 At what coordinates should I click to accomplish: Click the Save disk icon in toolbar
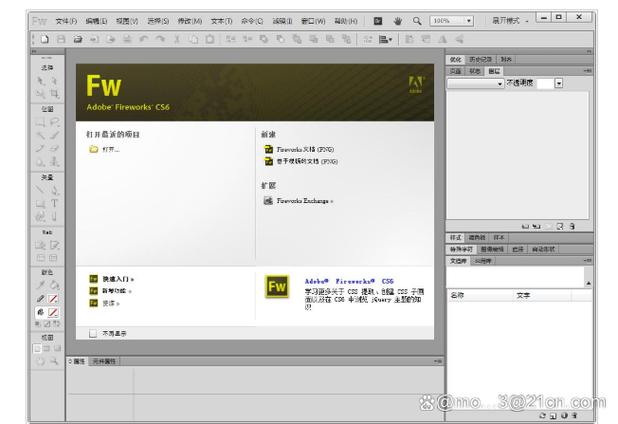[61, 39]
